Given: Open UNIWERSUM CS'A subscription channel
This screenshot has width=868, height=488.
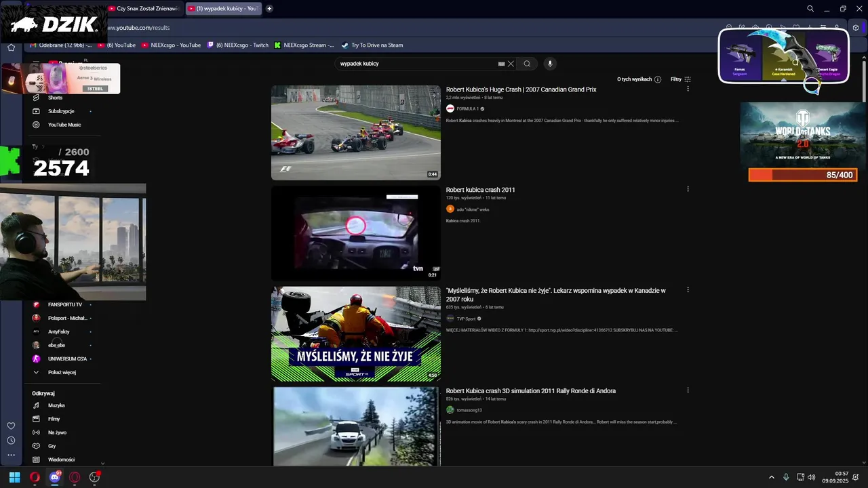Looking at the screenshot, I should tap(67, 359).
